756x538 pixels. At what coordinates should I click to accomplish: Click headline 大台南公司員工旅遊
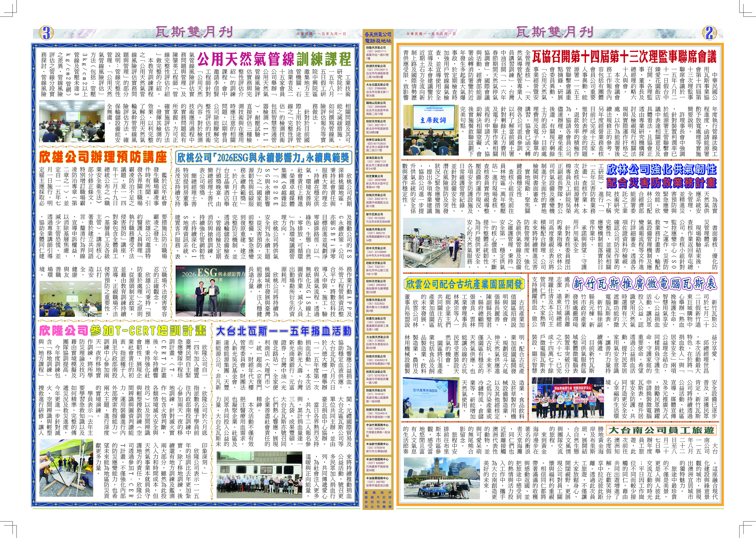tap(661, 430)
